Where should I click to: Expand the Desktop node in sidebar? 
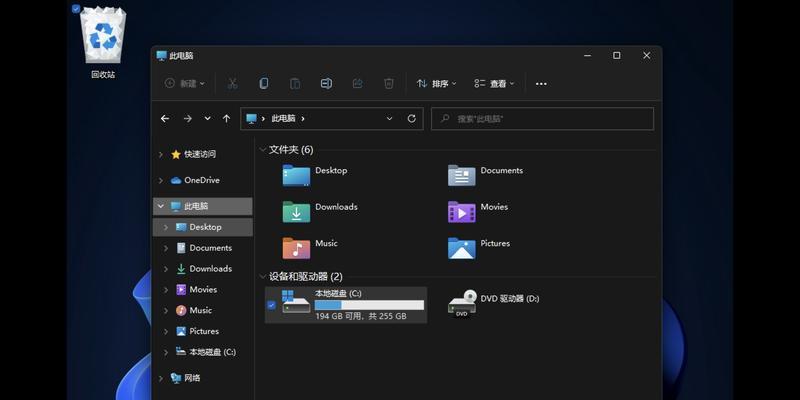(x=166, y=227)
